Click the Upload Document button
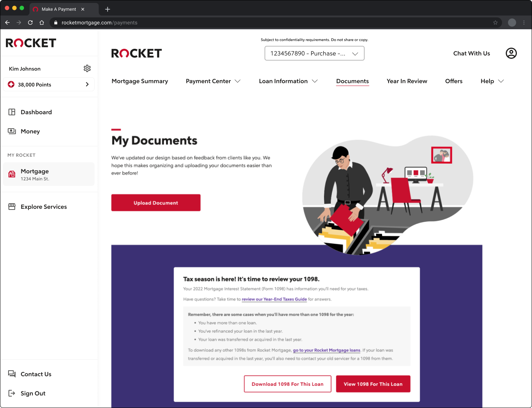 pos(156,203)
